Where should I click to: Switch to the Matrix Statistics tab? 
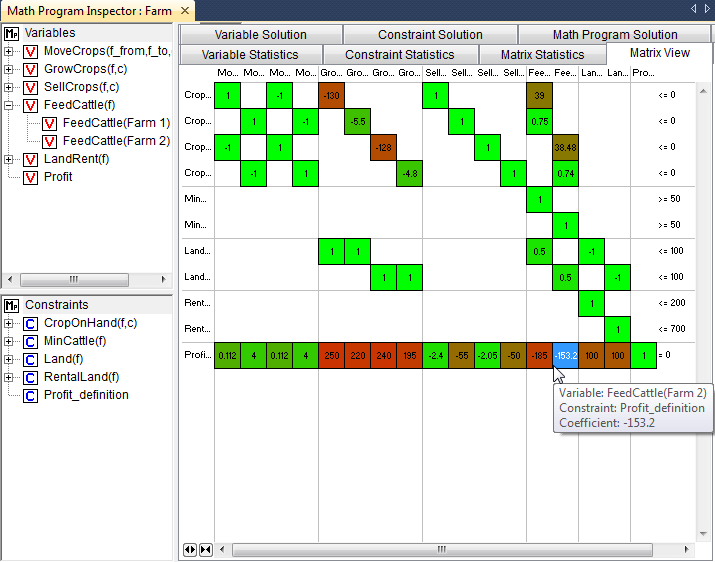pyautogui.click(x=542, y=55)
